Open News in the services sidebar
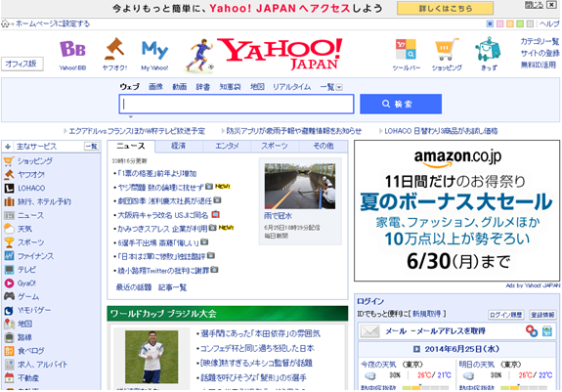The width and height of the screenshot is (562, 392). click(30, 216)
